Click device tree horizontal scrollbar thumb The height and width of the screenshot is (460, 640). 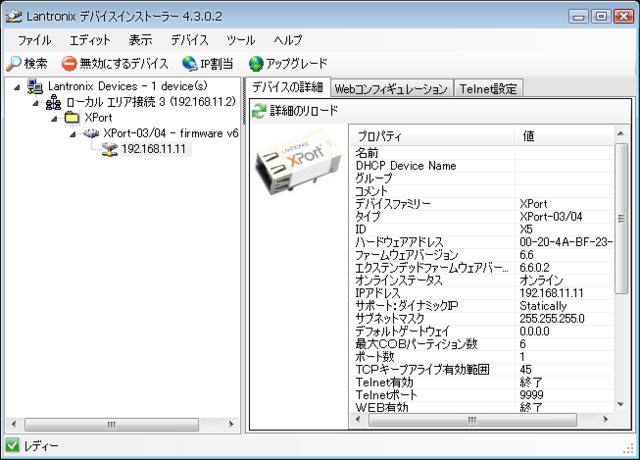pos(111,424)
